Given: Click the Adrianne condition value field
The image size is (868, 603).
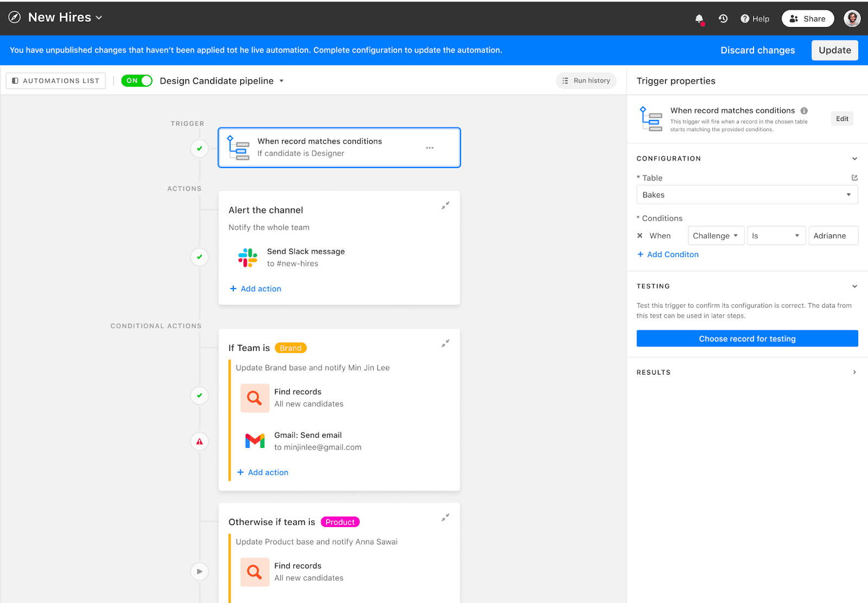Looking at the screenshot, I should (833, 236).
